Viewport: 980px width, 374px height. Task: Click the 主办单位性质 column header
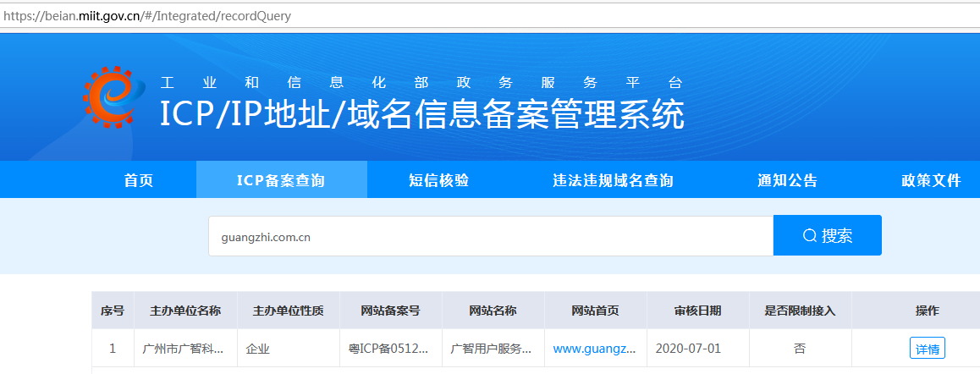coord(288,311)
